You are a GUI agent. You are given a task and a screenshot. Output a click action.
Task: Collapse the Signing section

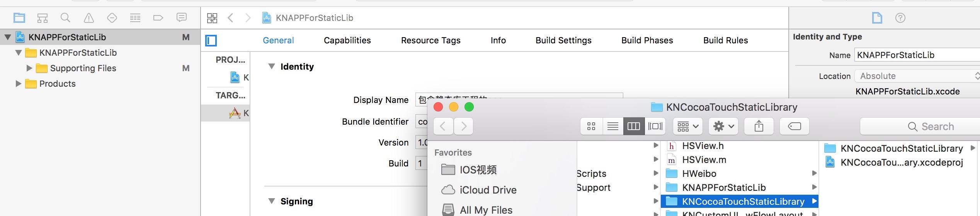[272, 201]
